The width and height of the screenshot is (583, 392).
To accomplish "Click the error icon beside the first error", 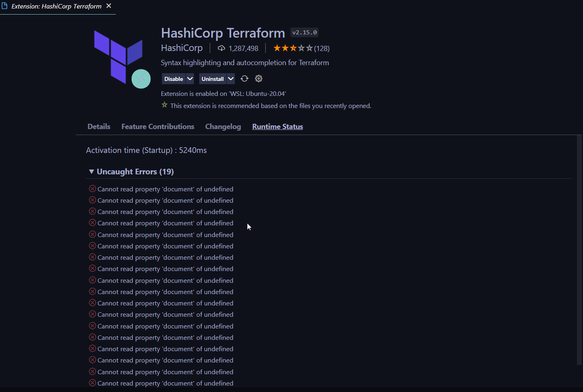I will click(x=92, y=189).
